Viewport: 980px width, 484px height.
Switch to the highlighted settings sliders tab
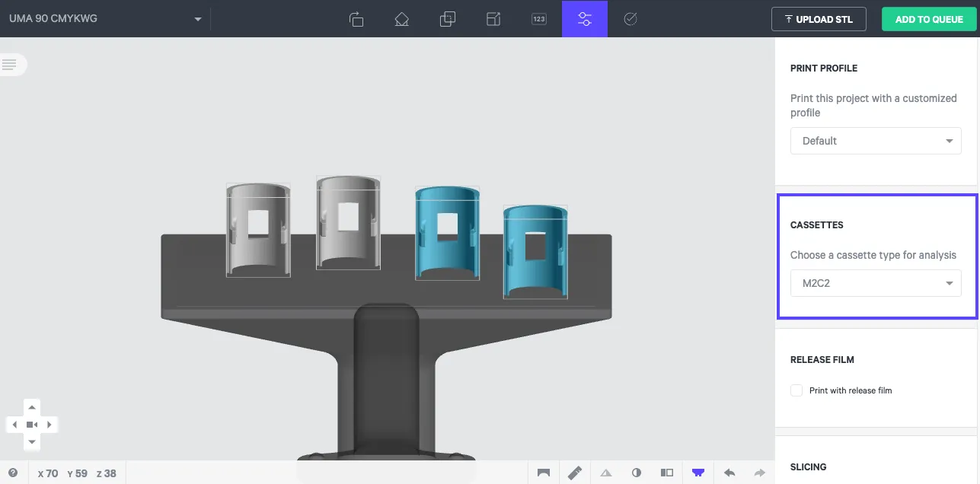click(585, 19)
